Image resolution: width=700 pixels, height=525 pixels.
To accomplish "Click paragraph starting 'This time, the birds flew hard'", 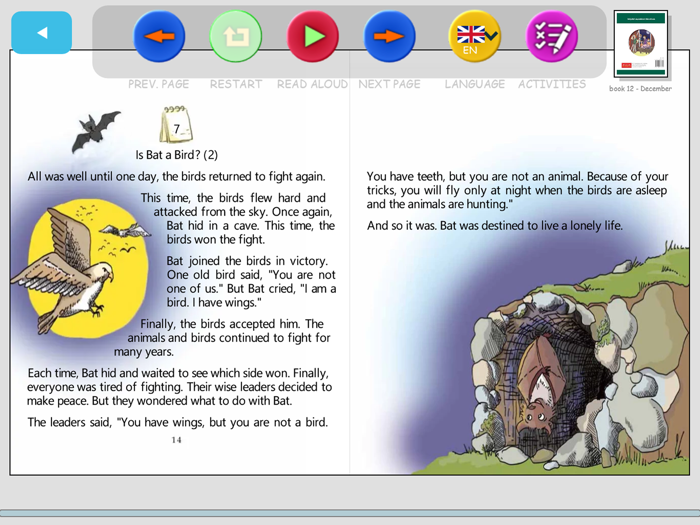I will [x=238, y=219].
